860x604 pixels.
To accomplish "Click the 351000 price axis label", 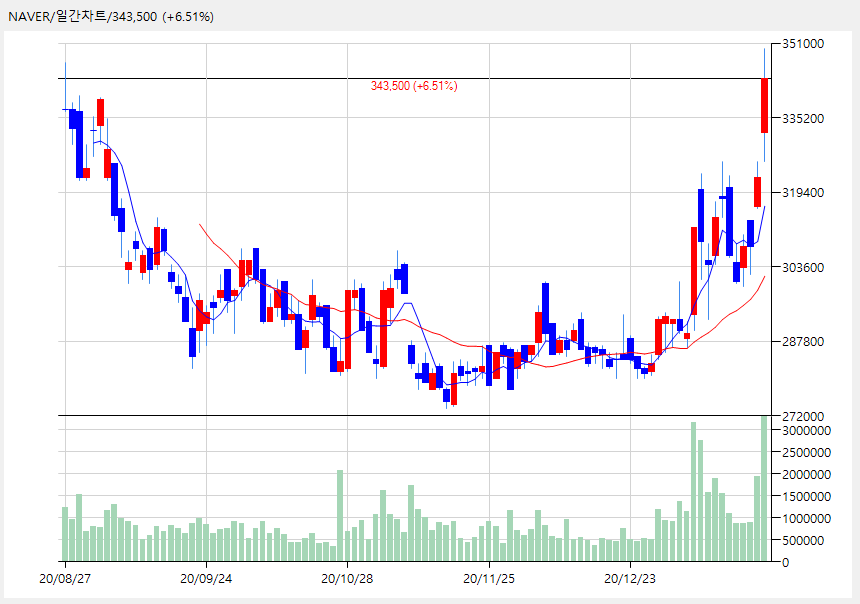I will 802,44.
